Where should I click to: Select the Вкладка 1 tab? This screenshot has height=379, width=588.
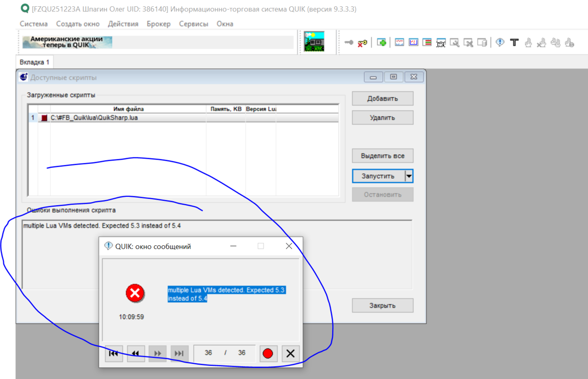click(x=34, y=62)
